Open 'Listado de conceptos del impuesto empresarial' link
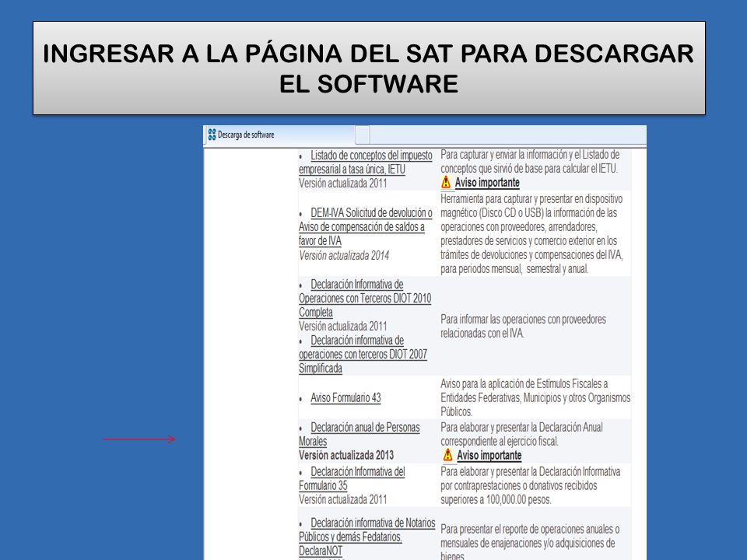This screenshot has width=747, height=560. click(366, 163)
